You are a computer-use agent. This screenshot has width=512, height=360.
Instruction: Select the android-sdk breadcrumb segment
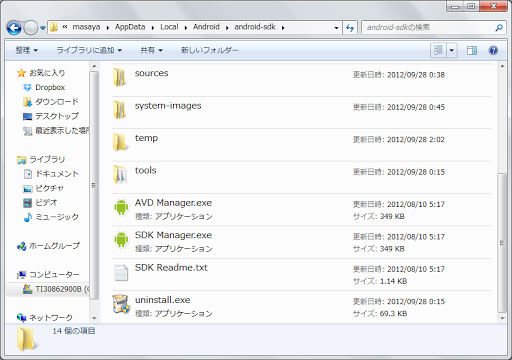(255, 27)
